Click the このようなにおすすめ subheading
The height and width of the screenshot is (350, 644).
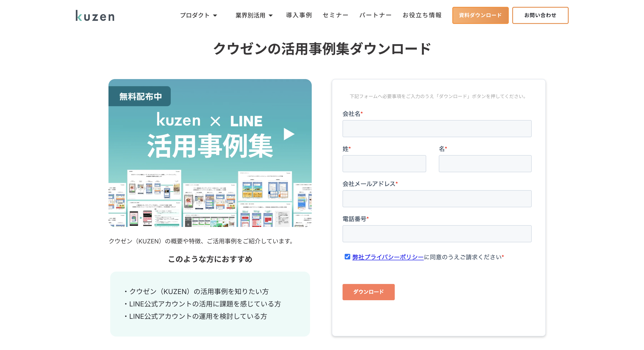210,259
